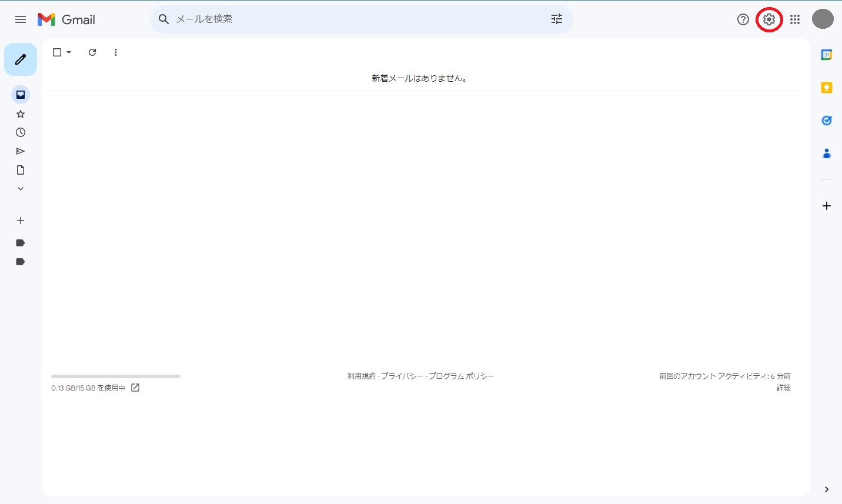Open the three-dot more menu in toolbar
Image resolution: width=842 pixels, height=504 pixels.
(116, 52)
